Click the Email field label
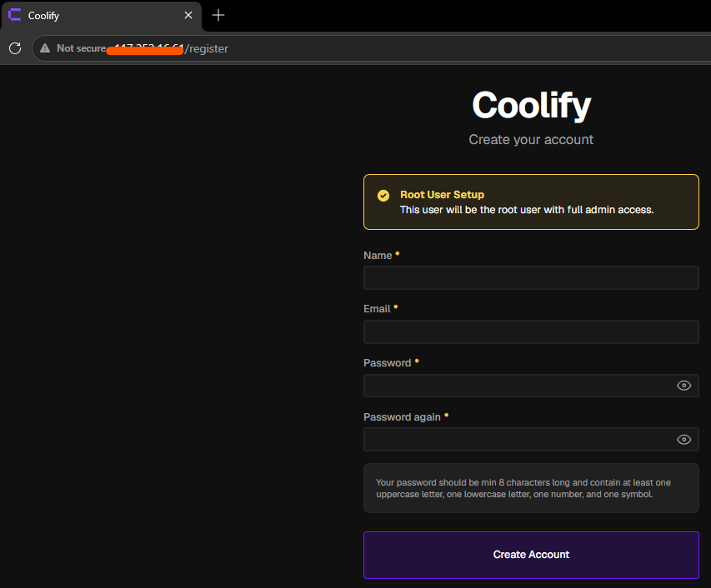 click(377, 309)
